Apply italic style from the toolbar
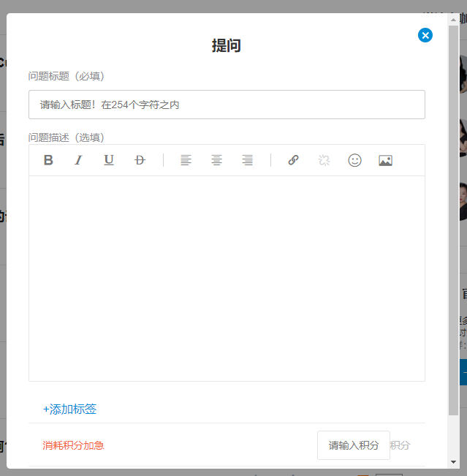Image resolution: width=467 pixels, height=476 pixels. 78,160
